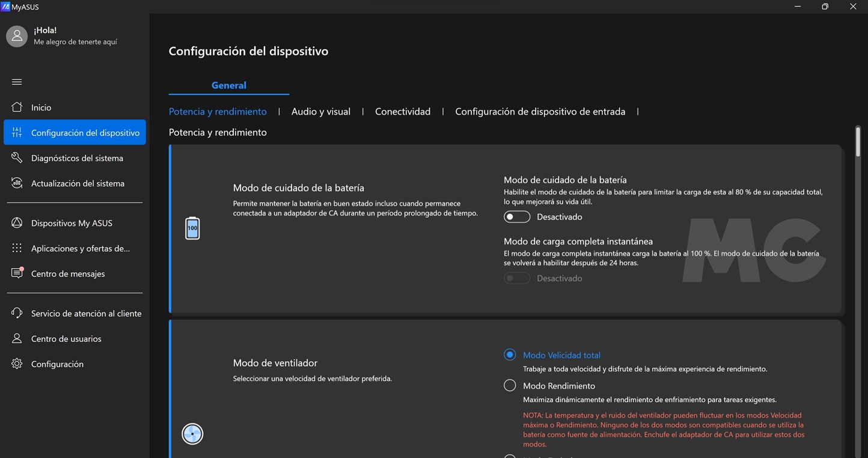The height and width of the screenshot is (458, 868).
Task: Select the Modo Velocidad total radio button
Action: point(510,355)
